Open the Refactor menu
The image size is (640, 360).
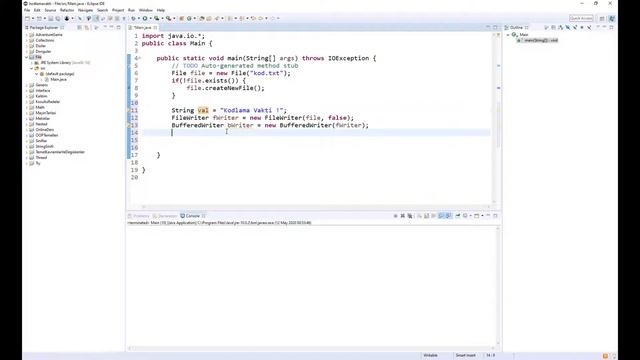point(67,10)
